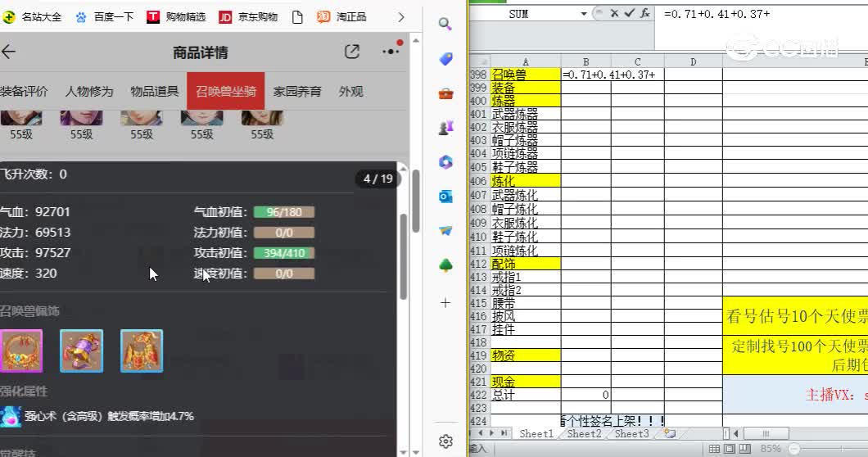
Task: Open the 京东购物 bookmark
Action: [x=248, y=17]
